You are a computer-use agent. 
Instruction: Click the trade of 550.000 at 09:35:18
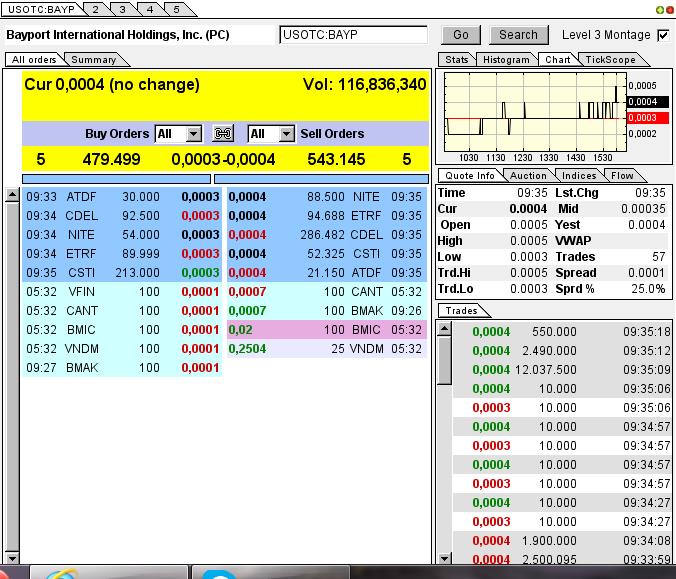562,332
